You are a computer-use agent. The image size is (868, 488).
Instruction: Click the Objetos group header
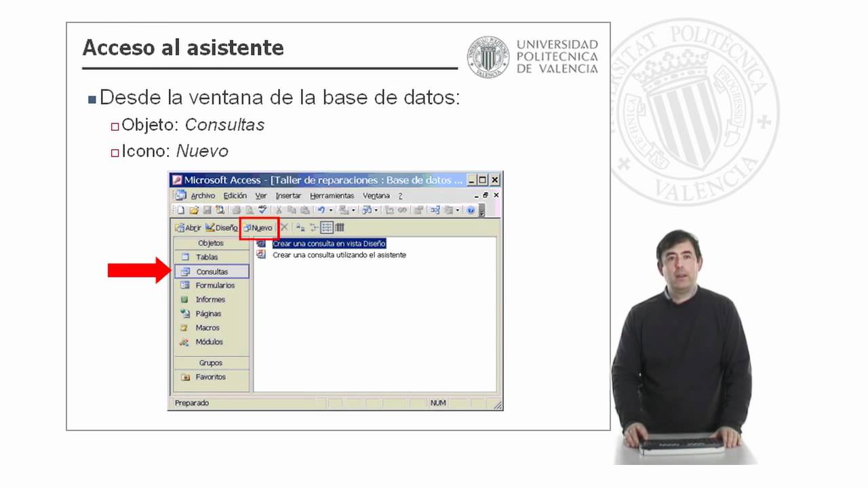coord(211,243)
